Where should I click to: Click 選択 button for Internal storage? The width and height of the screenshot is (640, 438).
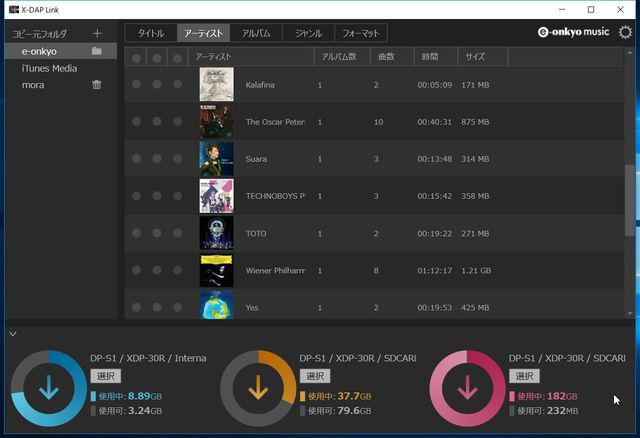tap(106, 376)
